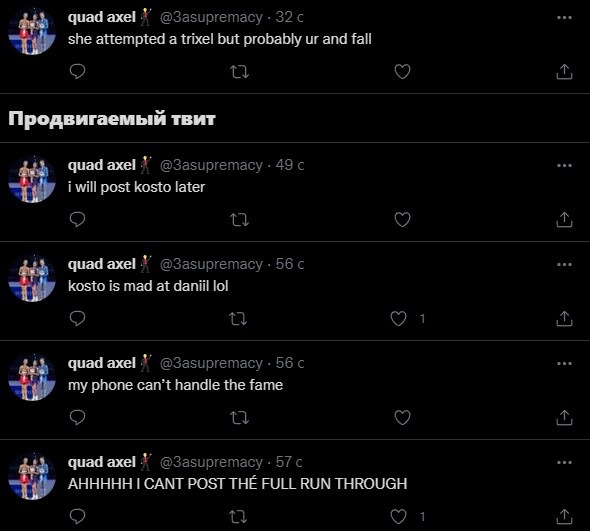Open 'quad axel' name on 'my phone' tweet
The width and height of the screenshot is (590, 531).
coord(102,363)
